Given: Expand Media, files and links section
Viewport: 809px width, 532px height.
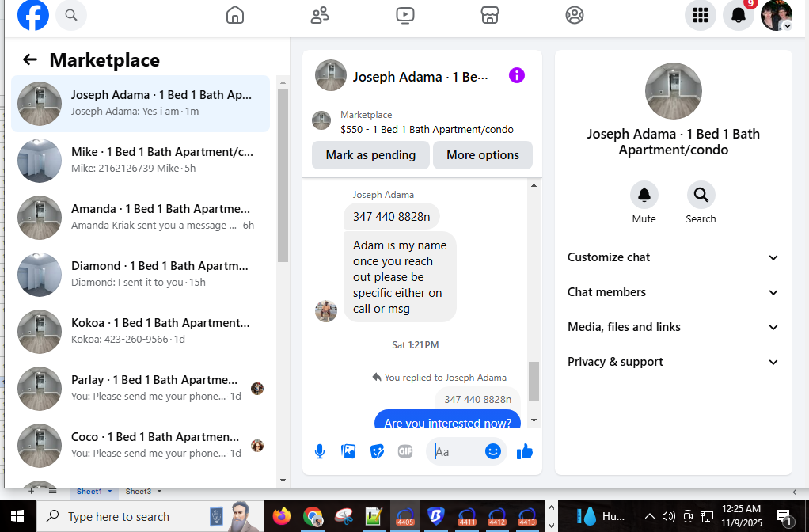Looking at the screenshot, I should pos(673,327).
